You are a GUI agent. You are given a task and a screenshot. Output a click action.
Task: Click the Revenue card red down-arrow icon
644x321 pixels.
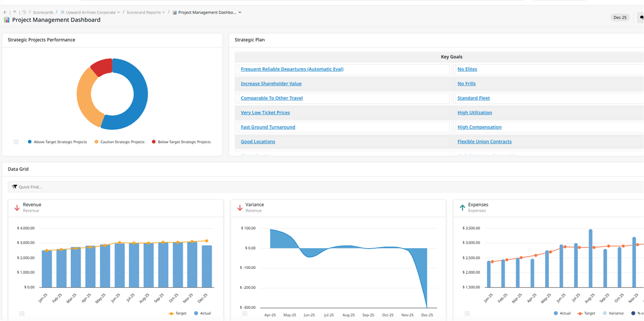coord(17,208)
